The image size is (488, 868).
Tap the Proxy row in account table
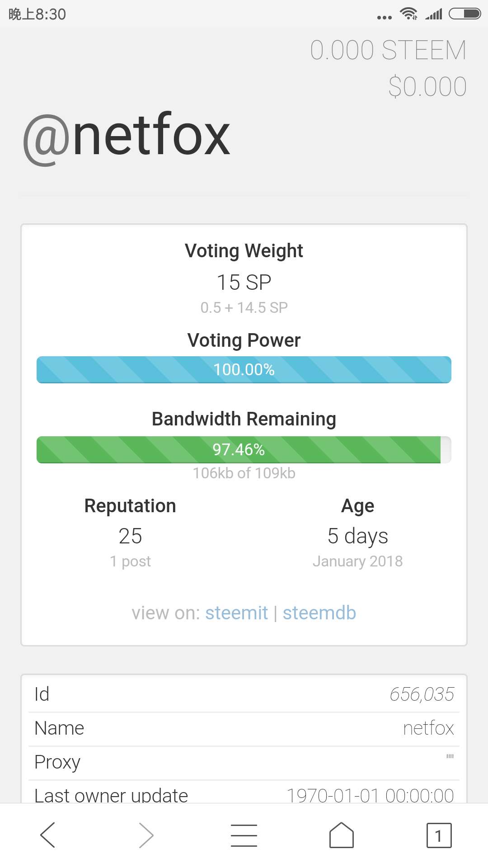point(244,762)
